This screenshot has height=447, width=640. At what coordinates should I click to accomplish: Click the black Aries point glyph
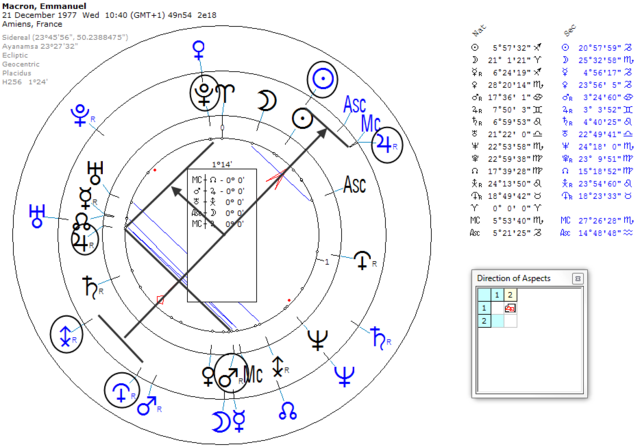[x=227, y=93]
